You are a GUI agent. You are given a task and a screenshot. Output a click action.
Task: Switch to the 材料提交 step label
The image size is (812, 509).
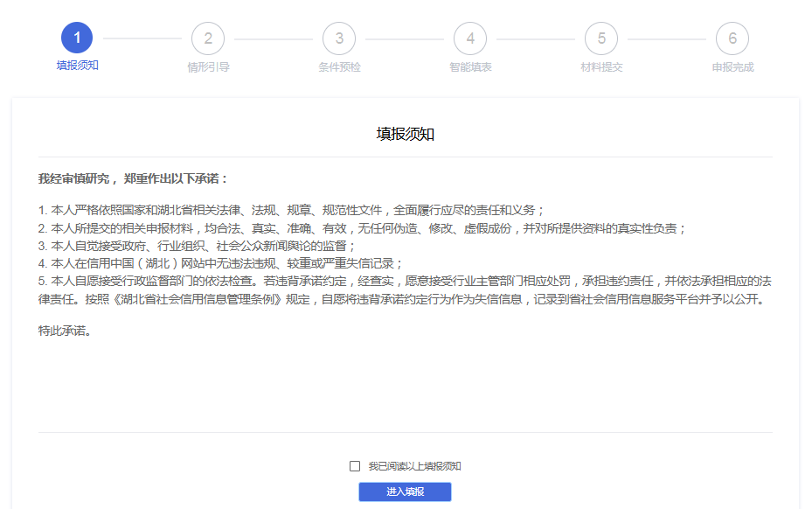(601, 66)
